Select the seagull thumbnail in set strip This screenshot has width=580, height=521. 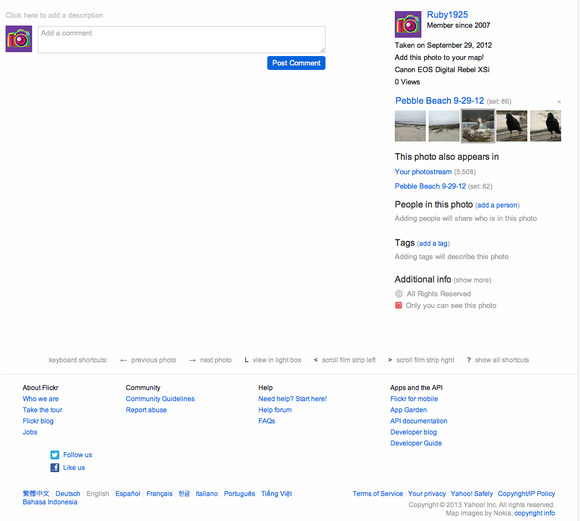[478, 126]
